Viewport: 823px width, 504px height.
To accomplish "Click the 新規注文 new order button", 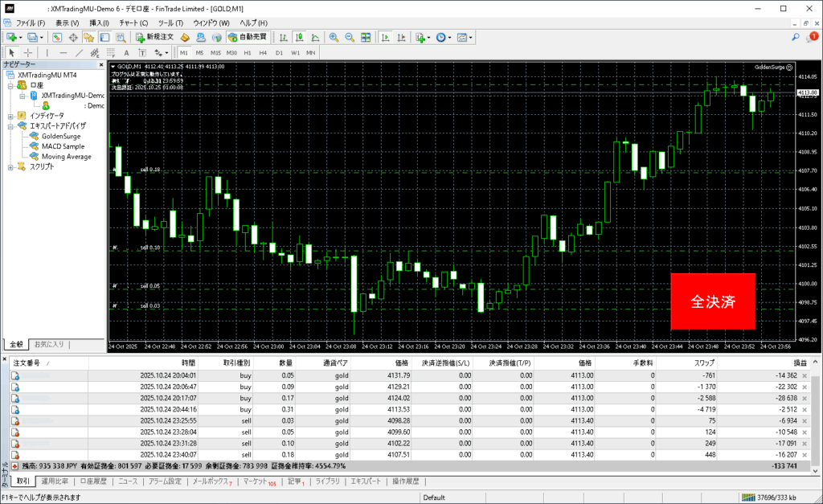I will (154, 38).
